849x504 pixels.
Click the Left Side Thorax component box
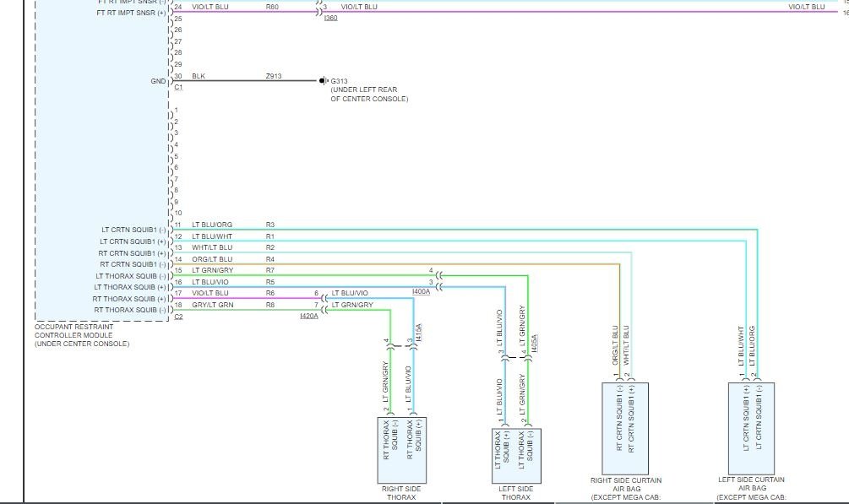tap(516, 456)
